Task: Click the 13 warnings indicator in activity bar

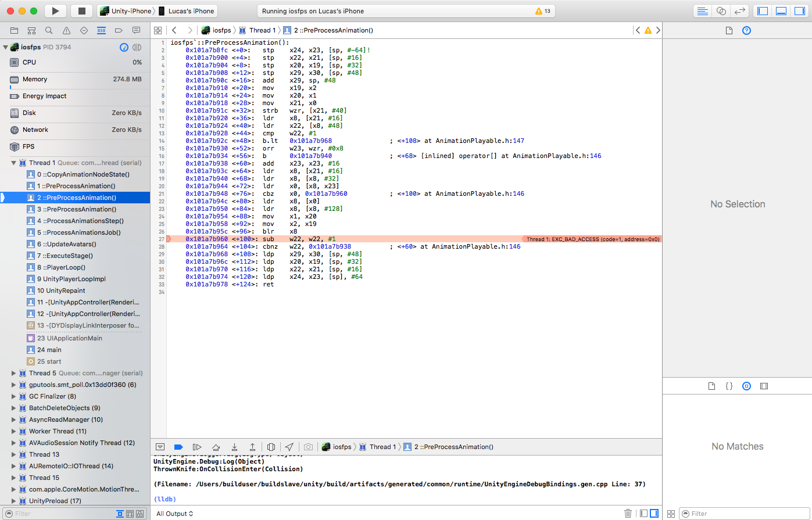Action: [543, 11]
